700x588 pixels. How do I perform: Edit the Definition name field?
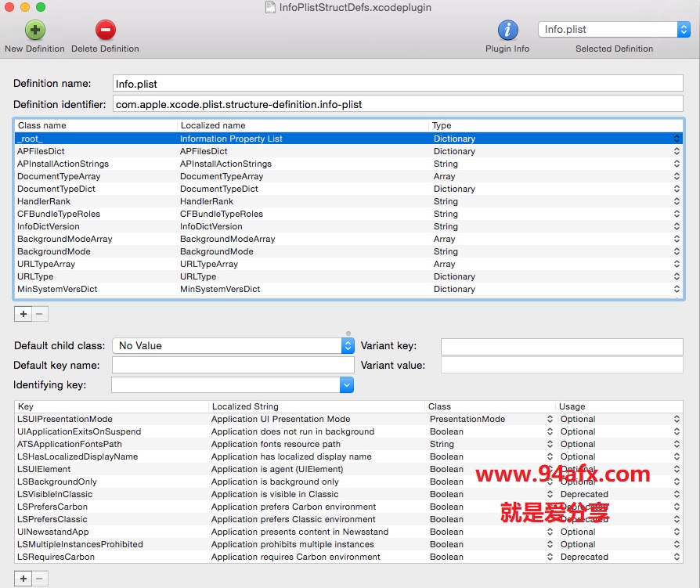(x=398, y=84)
